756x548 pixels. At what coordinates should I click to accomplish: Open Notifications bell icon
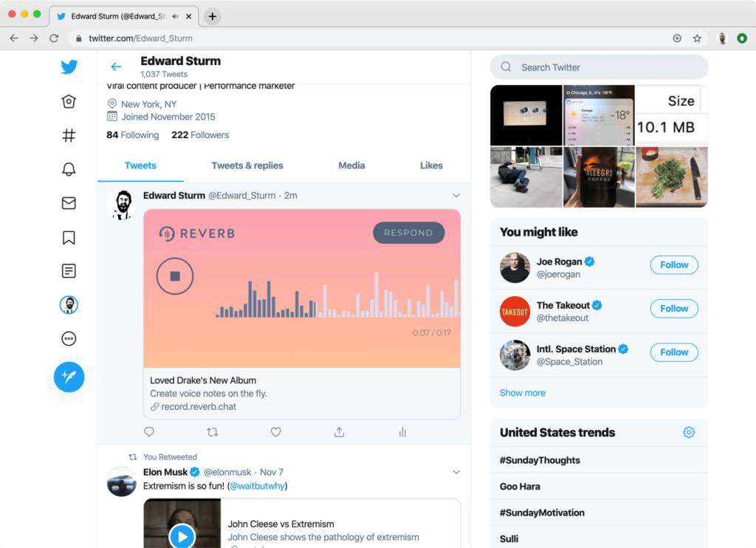click(69, 169)
